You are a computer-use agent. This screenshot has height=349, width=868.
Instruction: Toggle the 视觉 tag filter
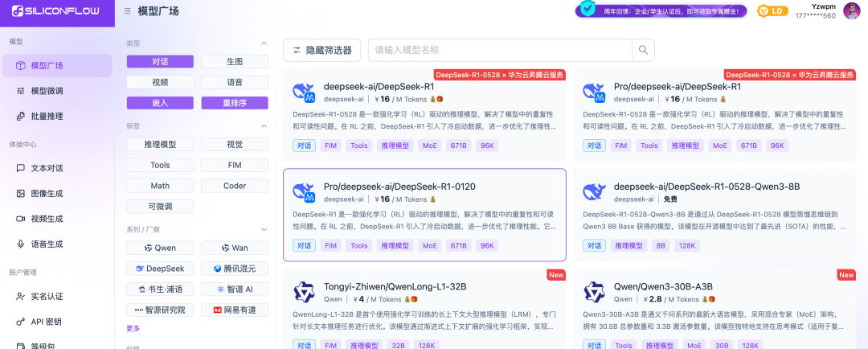235,145
